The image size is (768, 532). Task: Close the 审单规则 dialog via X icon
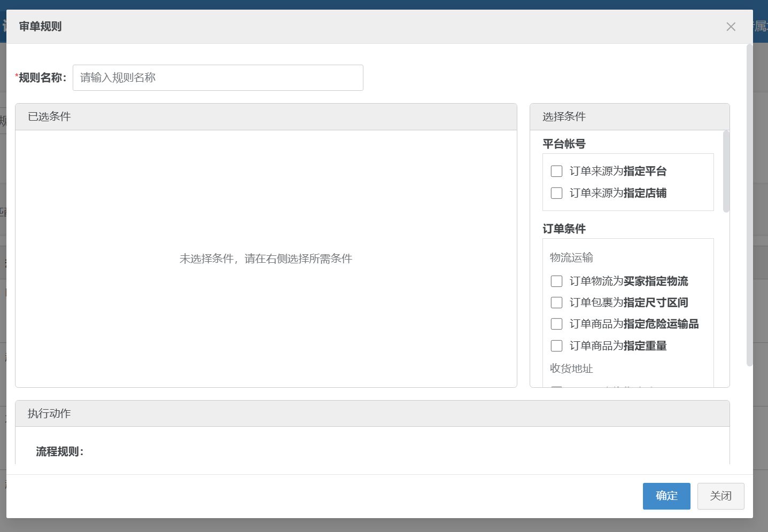click(x=731, y=26)
